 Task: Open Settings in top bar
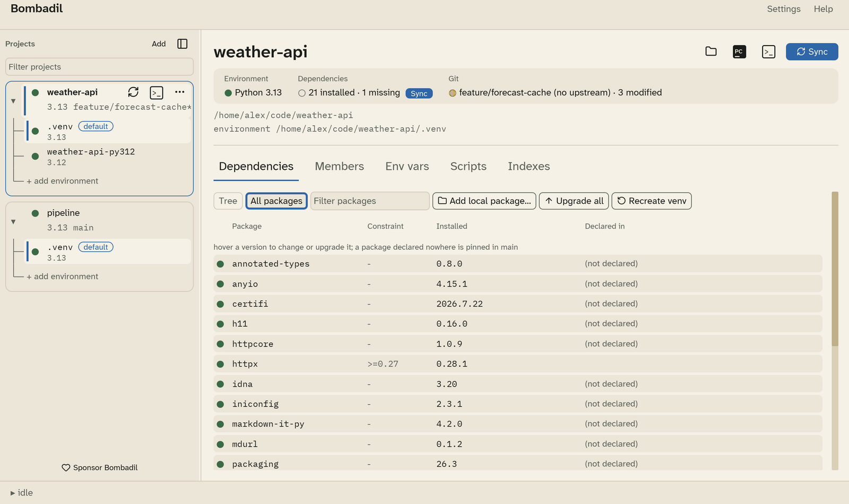pyautogui.click(x=784, y=9)
